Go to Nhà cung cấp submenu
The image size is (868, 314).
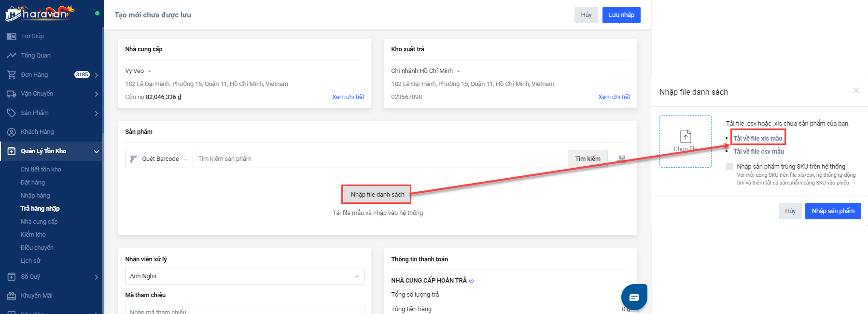tap(39, 222)
